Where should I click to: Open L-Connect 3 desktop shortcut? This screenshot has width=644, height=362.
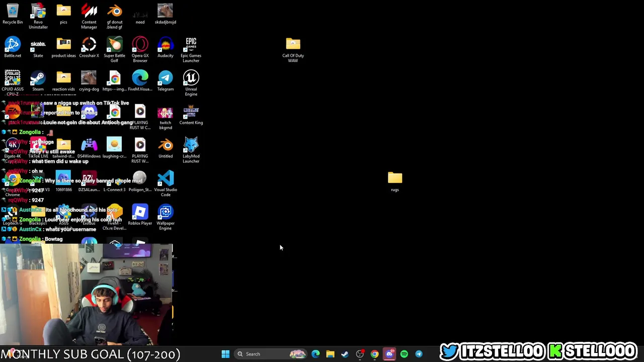(115, 182)
